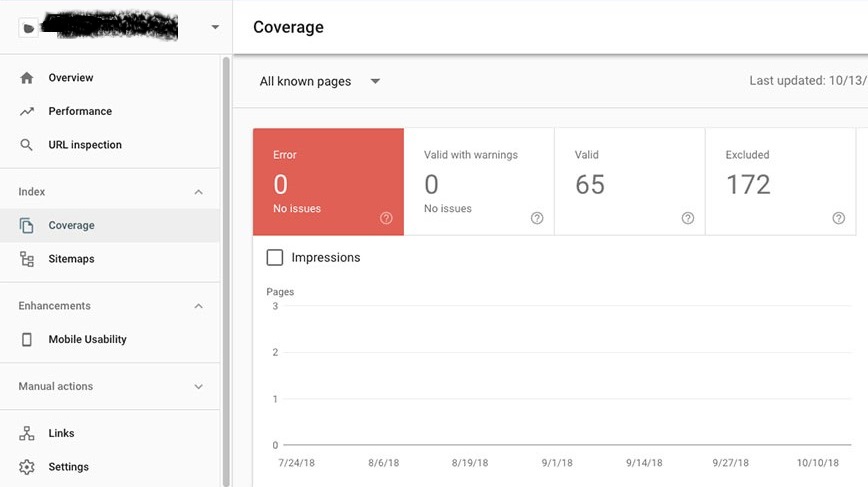The height and width of the screenshot is (487, 868).
Task: Click the Performance trend icon
Action: tap(27, 112)
